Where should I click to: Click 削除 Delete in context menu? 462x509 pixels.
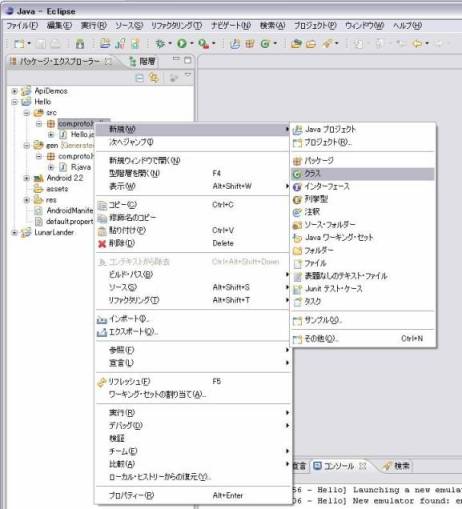tap(193, 243)
